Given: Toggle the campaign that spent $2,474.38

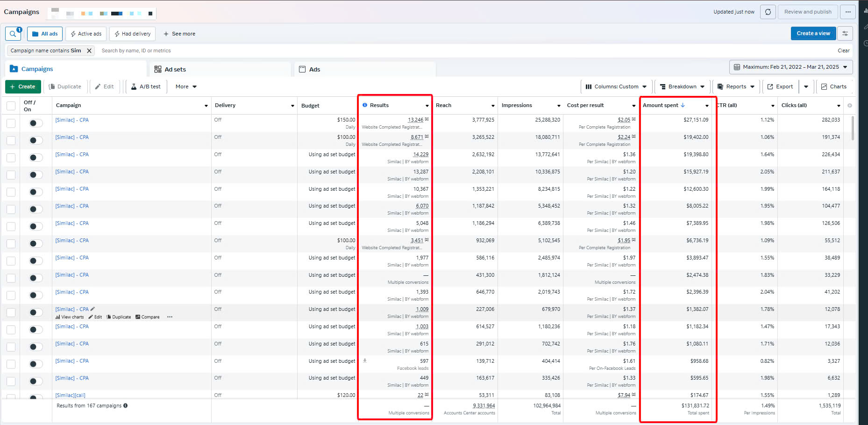Looking at the screenshot, I should point(36,278).
